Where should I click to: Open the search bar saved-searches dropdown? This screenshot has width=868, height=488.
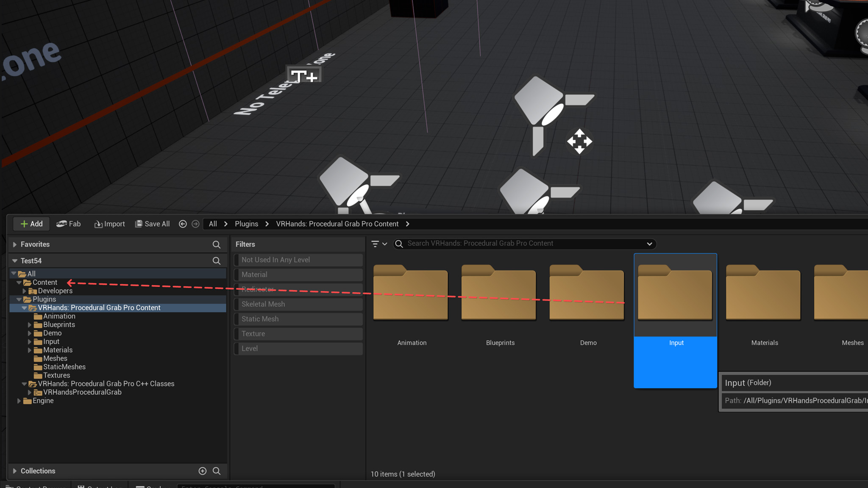tap(649, 244)
